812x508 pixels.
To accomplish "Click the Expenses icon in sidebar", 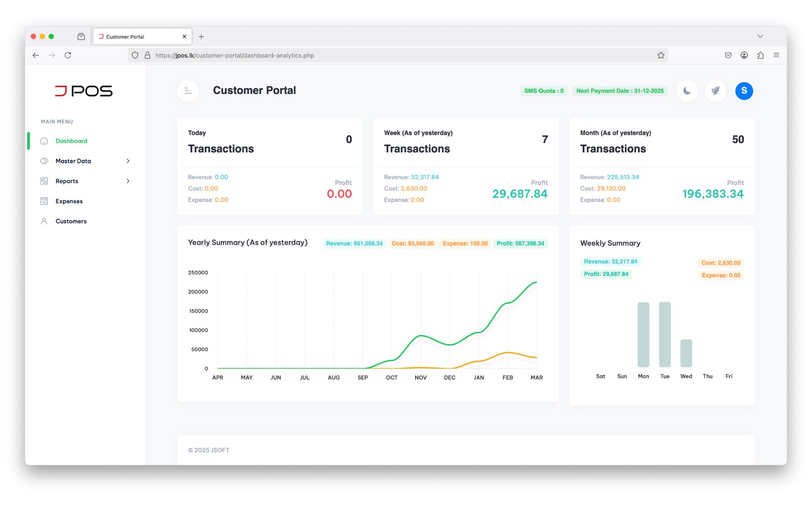I will click(x=44, y=201).
